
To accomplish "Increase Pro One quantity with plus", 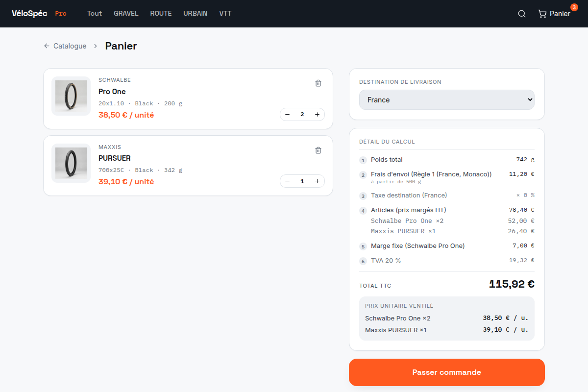I will 317,114.
